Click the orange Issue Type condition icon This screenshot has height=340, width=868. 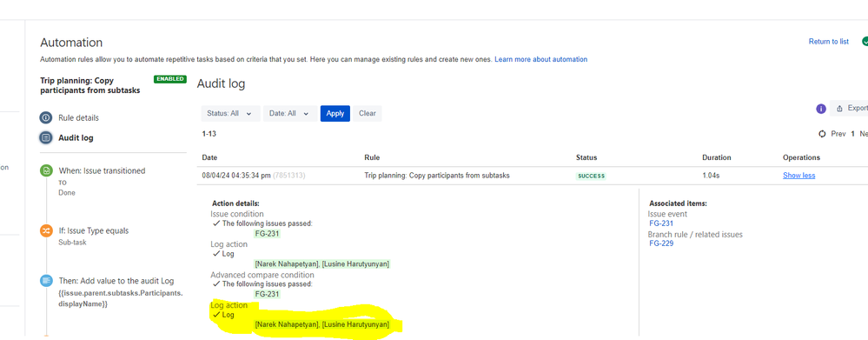tap(47, 231)
